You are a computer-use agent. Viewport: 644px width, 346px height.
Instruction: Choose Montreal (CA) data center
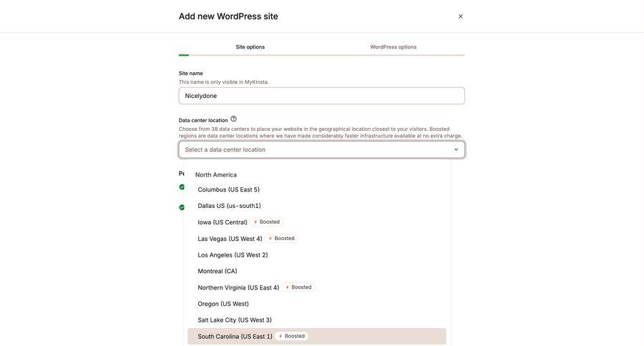pyautogui.click(x=218, y=272)
